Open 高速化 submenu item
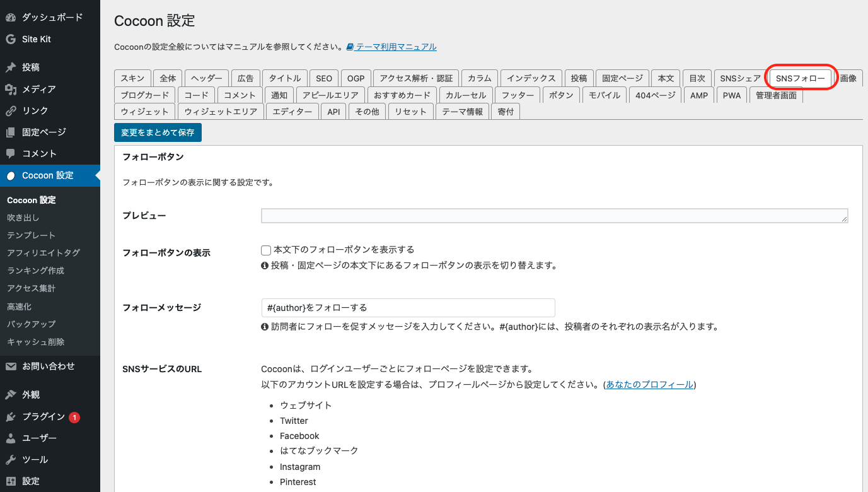The width and height of the screenshot is (868, 492). coord(19,307)
